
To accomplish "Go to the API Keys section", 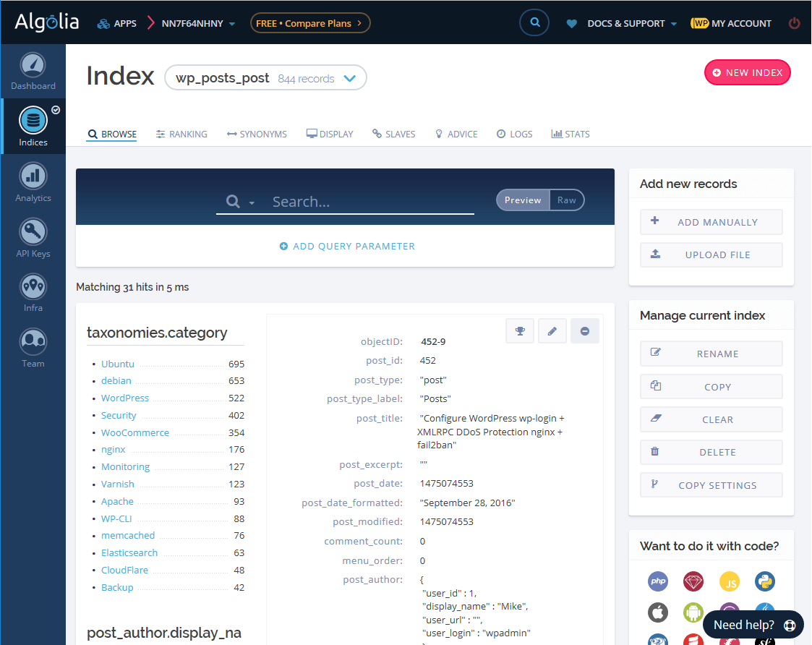I will 33,237.
